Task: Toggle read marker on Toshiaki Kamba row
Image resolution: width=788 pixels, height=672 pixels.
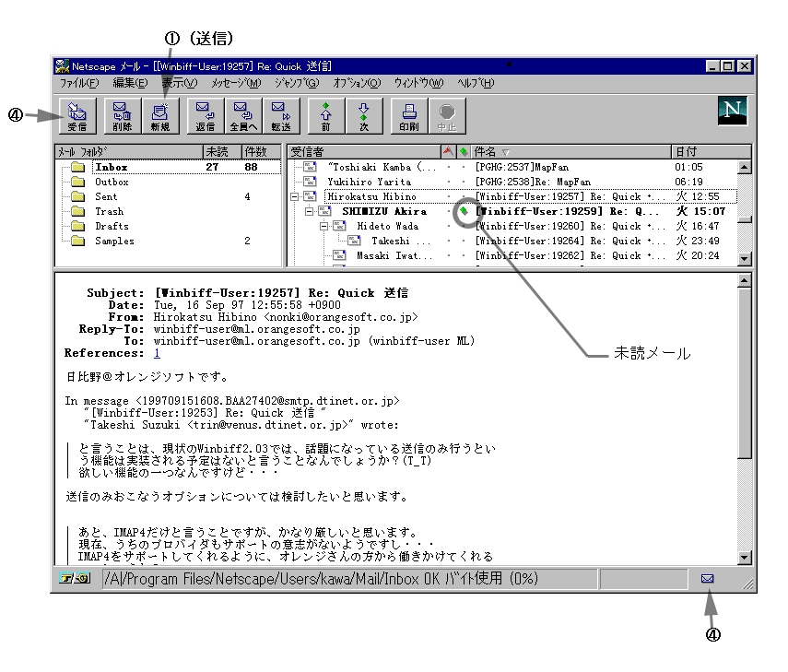Action: 464,167
